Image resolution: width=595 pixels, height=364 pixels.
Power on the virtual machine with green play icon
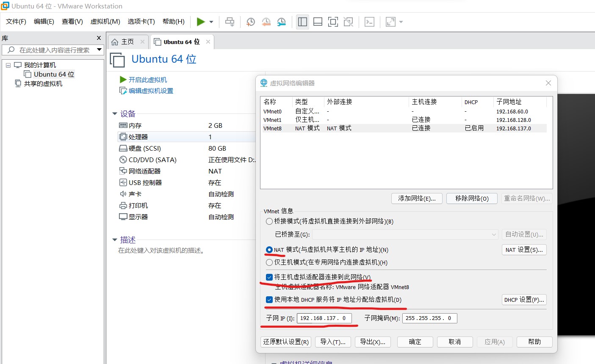[200, 21]
